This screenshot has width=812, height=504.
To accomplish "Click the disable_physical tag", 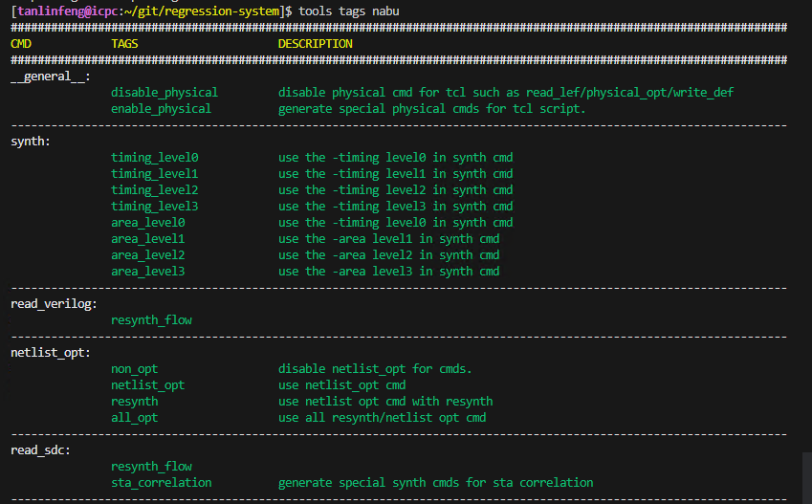I will (x=165, y=93).
